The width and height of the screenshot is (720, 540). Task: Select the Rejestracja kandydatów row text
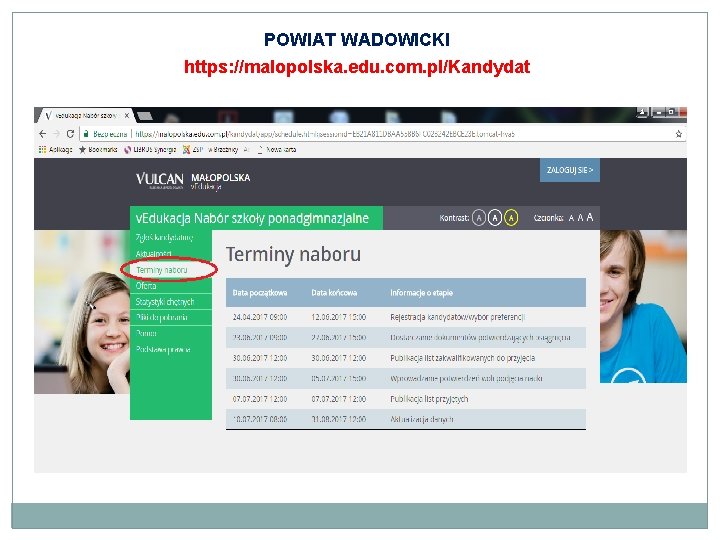point(457,317)
